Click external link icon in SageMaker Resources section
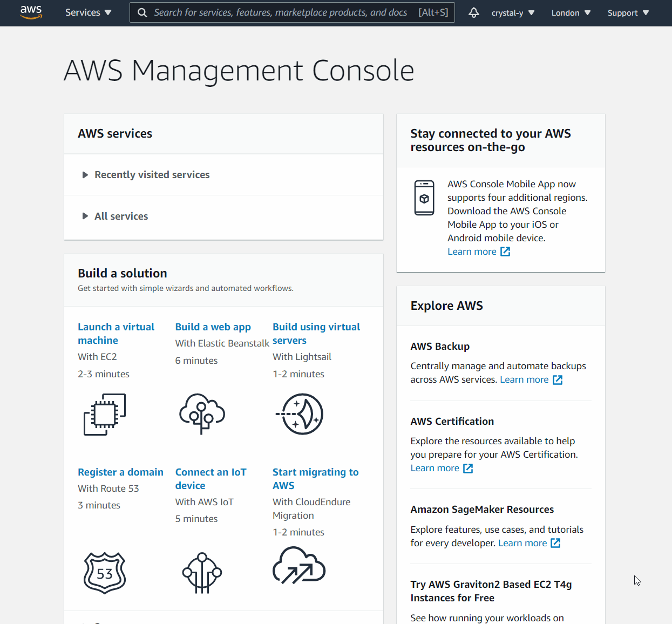This screenshot has height=624, width=672. click(555, 543)
